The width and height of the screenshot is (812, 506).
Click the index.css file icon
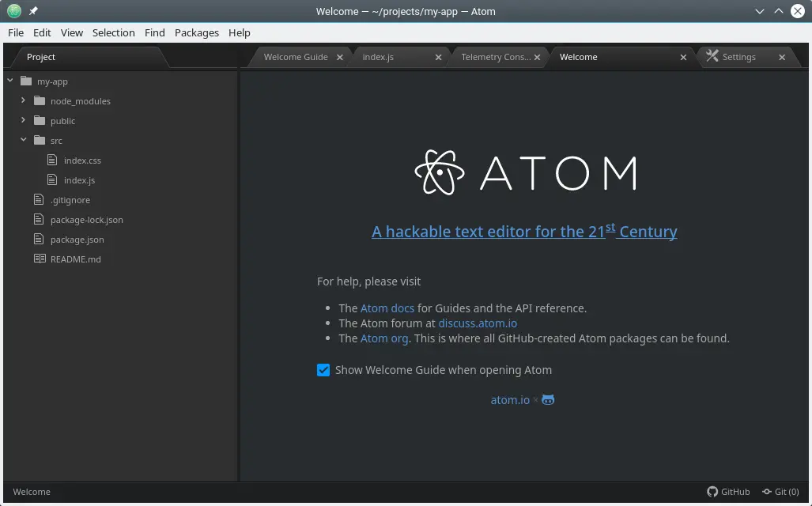tap(52, 160)
